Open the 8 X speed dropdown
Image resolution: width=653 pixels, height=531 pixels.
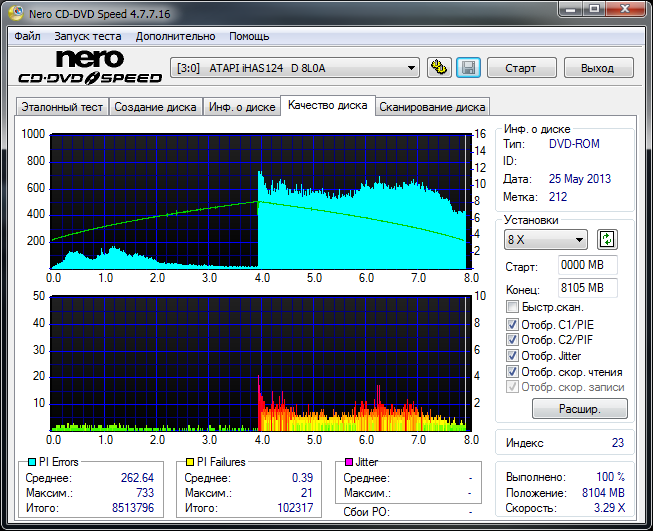(x=546, y=239)
